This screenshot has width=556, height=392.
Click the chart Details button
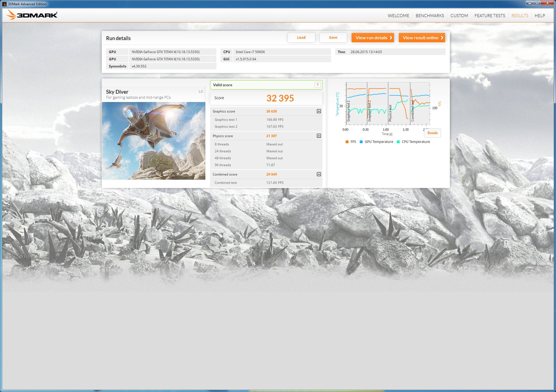[432, 133]
